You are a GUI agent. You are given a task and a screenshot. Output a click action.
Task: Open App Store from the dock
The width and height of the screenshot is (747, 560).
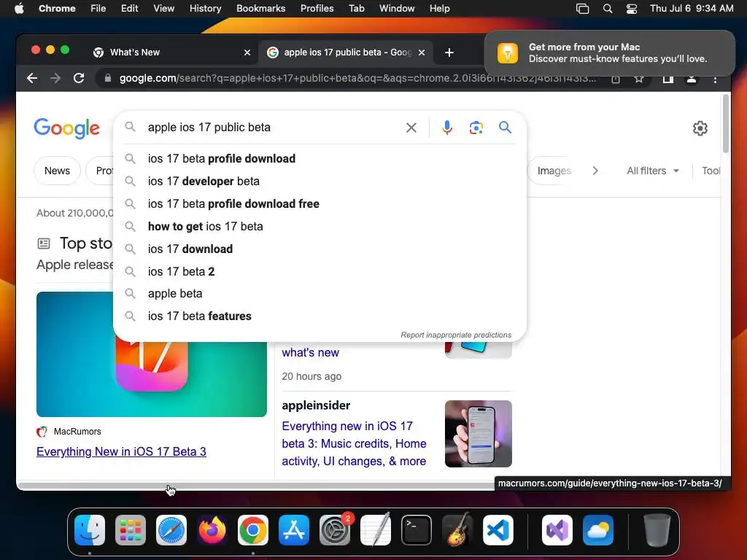pyautogui.click(x=294, y=530)
